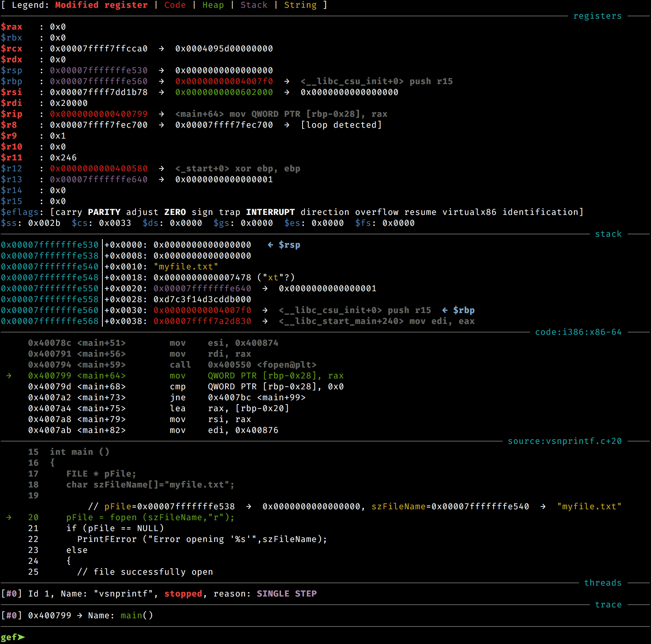Click the $rdi value 0x20000
The image size is (651, 644).
pyautogui.click(x=69, y=103)
